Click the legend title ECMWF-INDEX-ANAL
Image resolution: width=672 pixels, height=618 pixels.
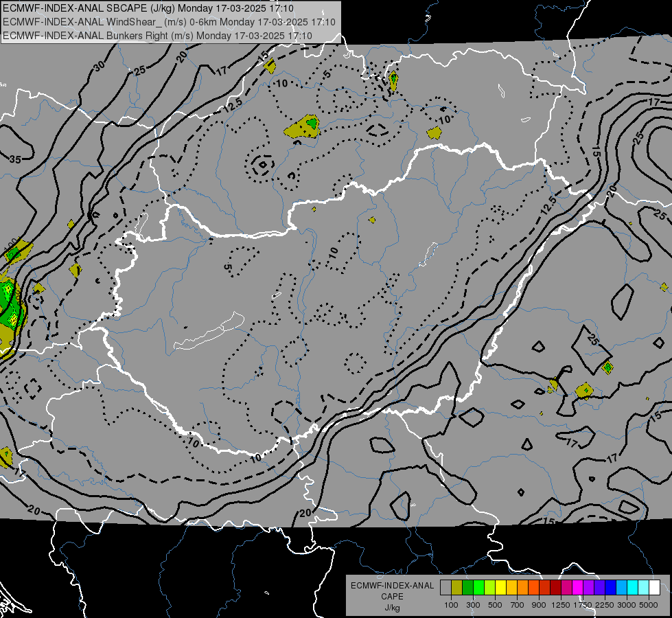(392, 586)
